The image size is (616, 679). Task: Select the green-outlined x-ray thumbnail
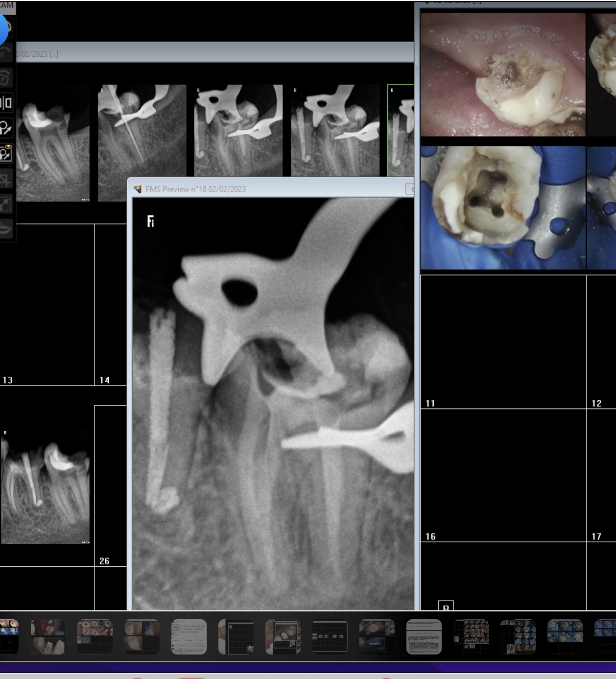[x=401, y=130]
